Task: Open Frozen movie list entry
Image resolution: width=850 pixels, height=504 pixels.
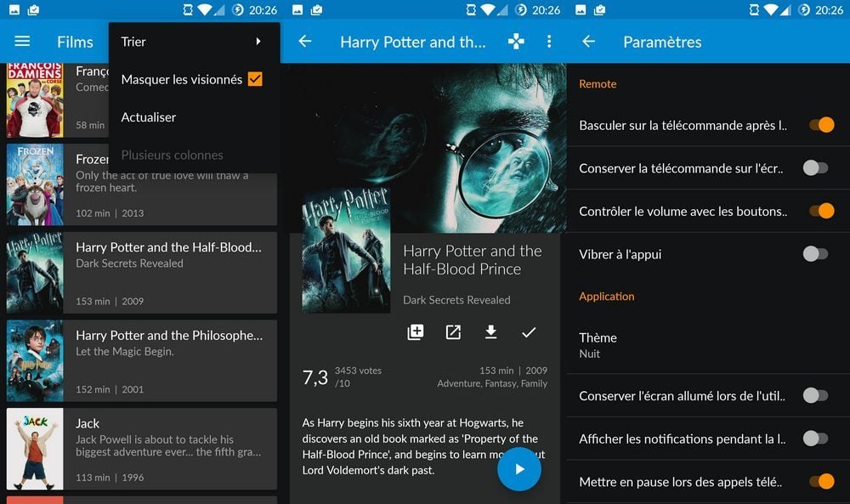Action: coord(141,184)
